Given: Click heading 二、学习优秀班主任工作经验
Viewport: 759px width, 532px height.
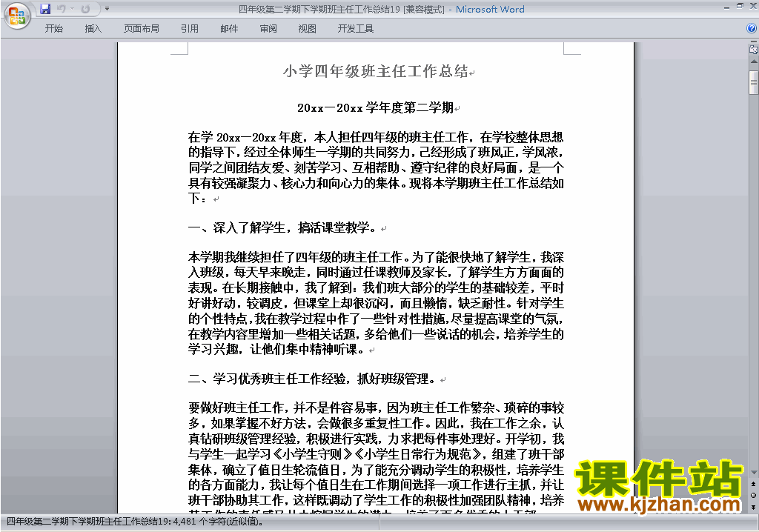Looking at the screenshot, I should point(312,379).
